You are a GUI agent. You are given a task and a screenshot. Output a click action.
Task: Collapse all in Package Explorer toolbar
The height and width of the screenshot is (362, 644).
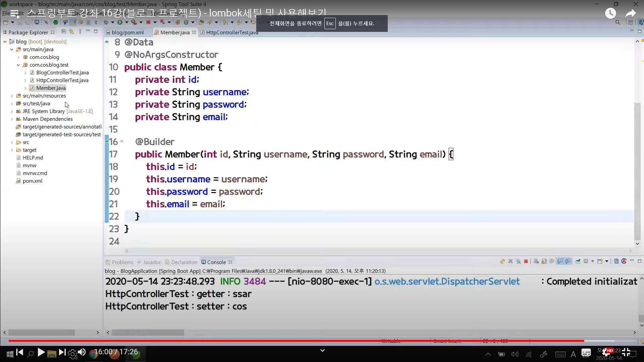[64, 32]
